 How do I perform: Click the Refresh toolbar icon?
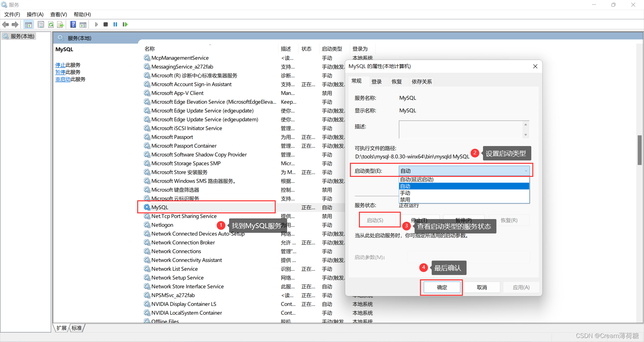51,24
